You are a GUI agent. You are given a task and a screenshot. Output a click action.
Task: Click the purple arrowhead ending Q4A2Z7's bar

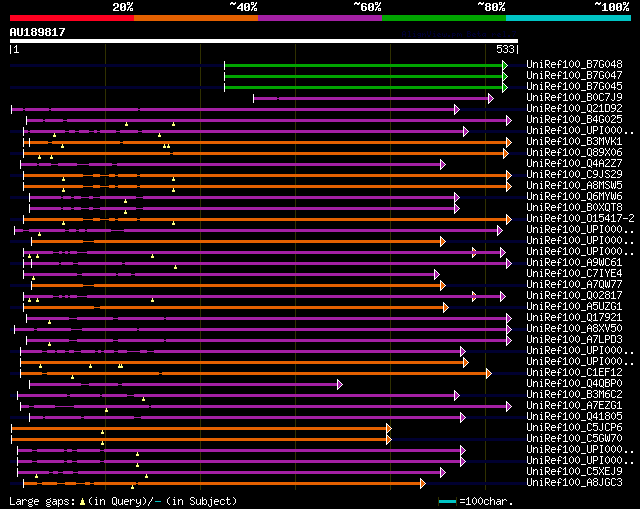pyautogui.click(x=443, y=164)
